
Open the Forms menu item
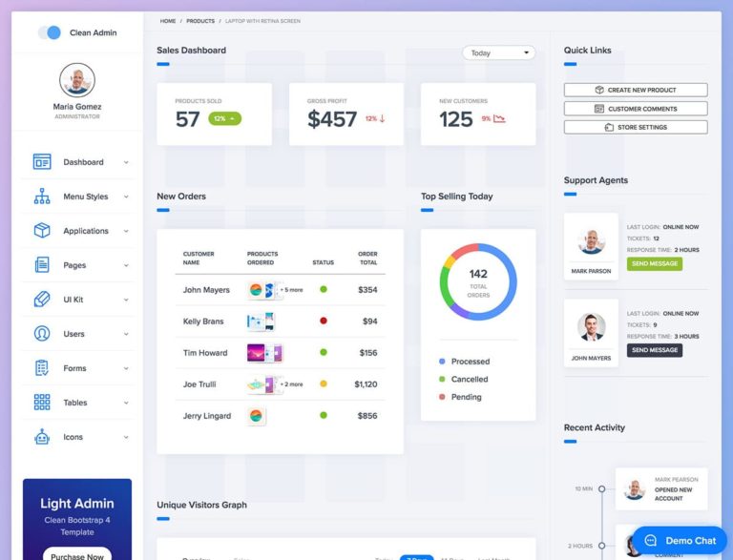tap(75, 368)
